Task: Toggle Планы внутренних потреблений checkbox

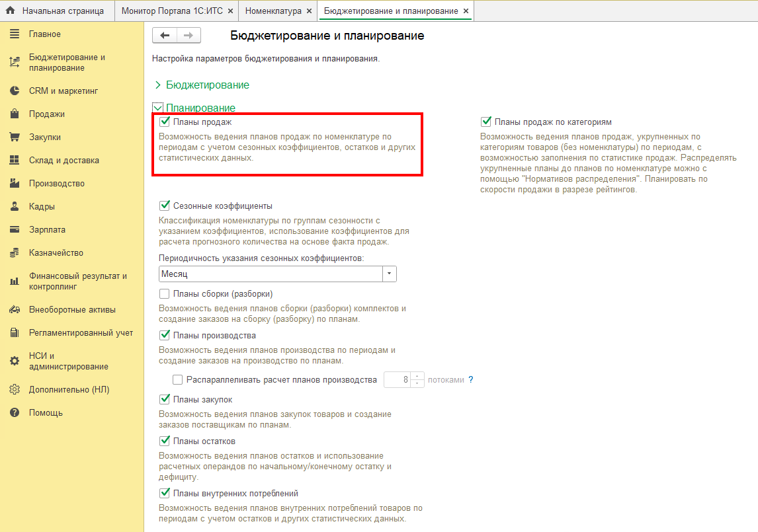Action: coord(164,494)
